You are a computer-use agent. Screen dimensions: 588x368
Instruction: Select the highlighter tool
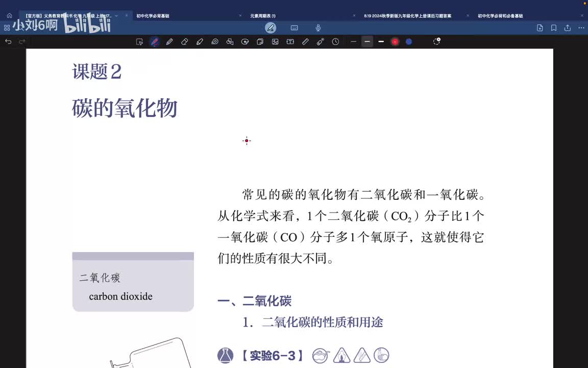pos(200,42)
